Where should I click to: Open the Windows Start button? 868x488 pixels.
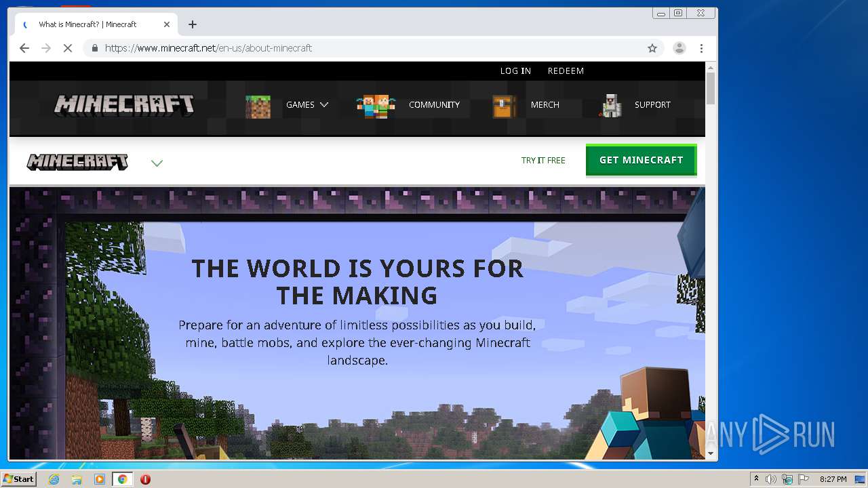pyautogui.click(x=19, y=479)
